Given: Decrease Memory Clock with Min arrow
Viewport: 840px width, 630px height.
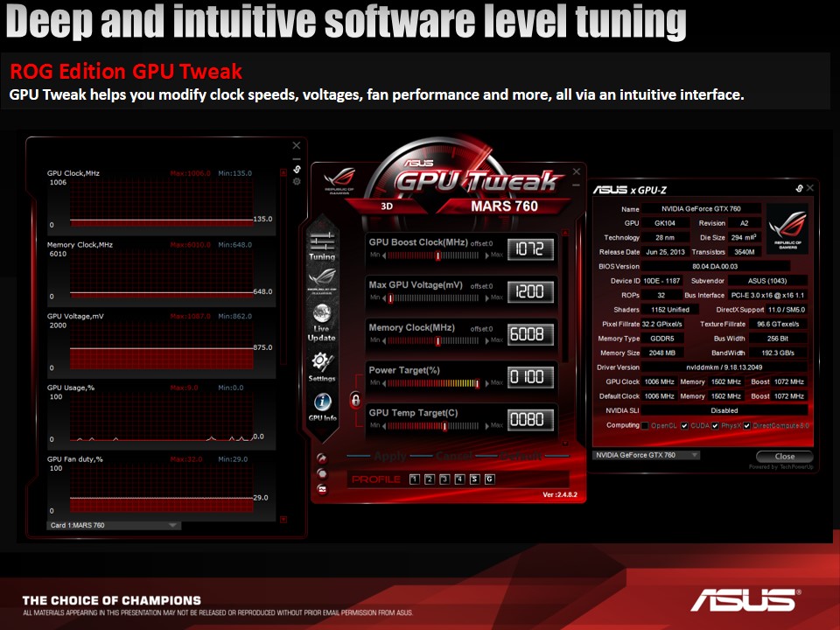Looking at the screenshot, I should point(383,340).
